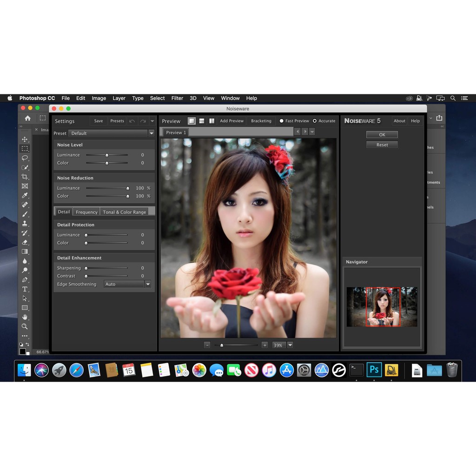This screenshot has height=476, width=476.
Task: Select the Crop tool
Action: [x=25, y=176]
